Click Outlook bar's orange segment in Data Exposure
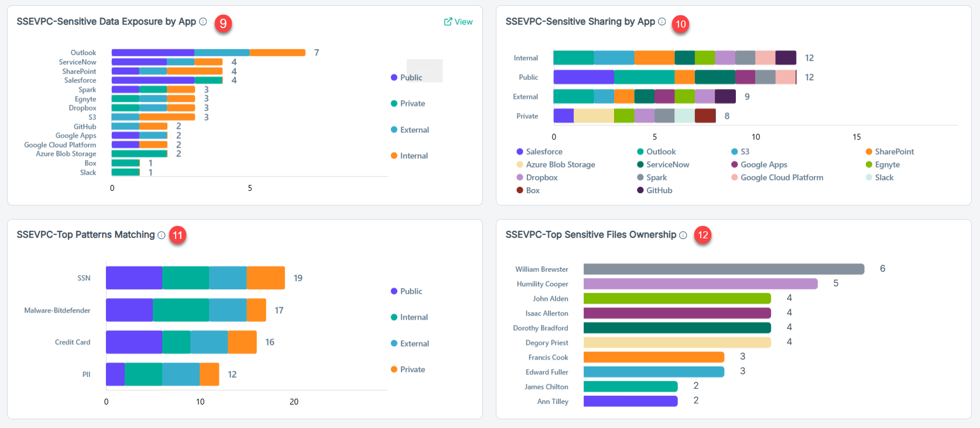The height and width of the screenshot is (428, 980). pyautogui.click(x=277, y=53)
